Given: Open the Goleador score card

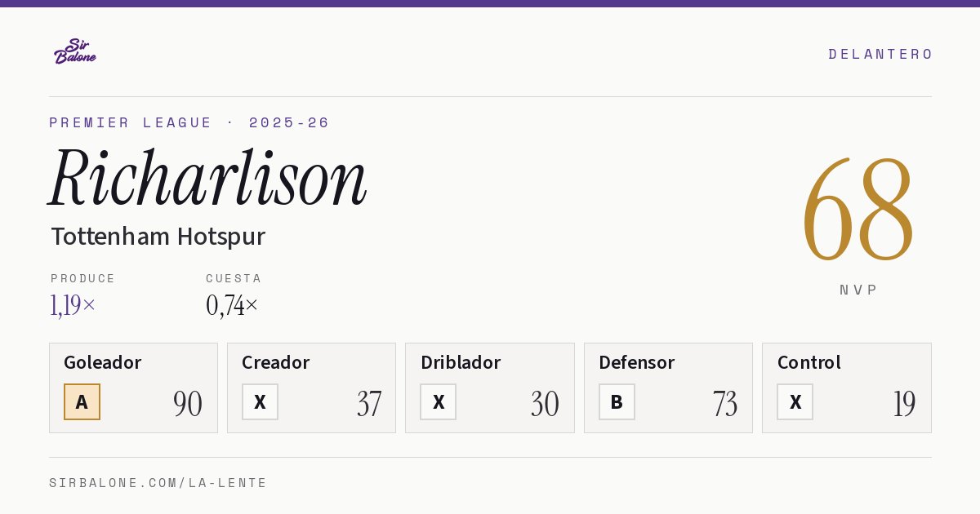Looking at the screenshot, I should (x=133, y=388).
